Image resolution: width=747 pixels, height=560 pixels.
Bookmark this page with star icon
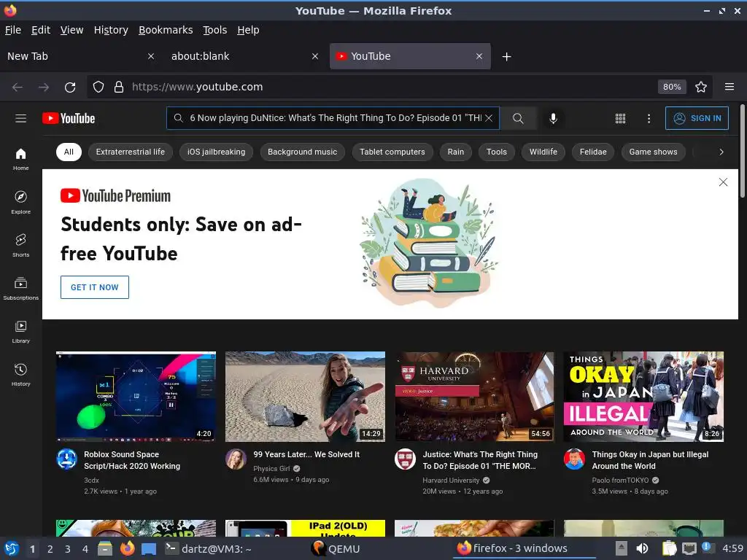pyautogui.click(x=701, y=87)
